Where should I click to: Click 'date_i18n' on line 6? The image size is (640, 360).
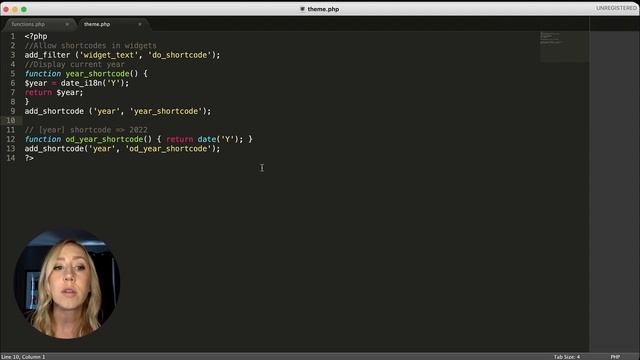(82, 83)
